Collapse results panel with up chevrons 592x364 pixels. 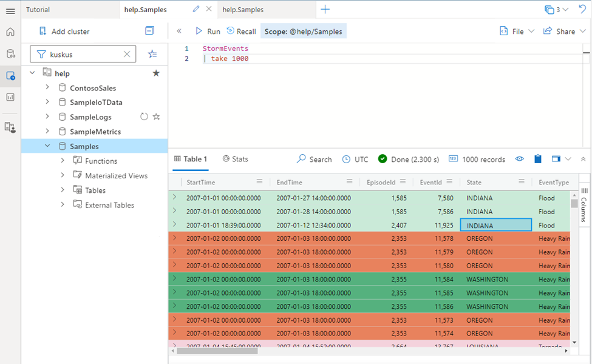pyautogui.click(x=583, y=159)
